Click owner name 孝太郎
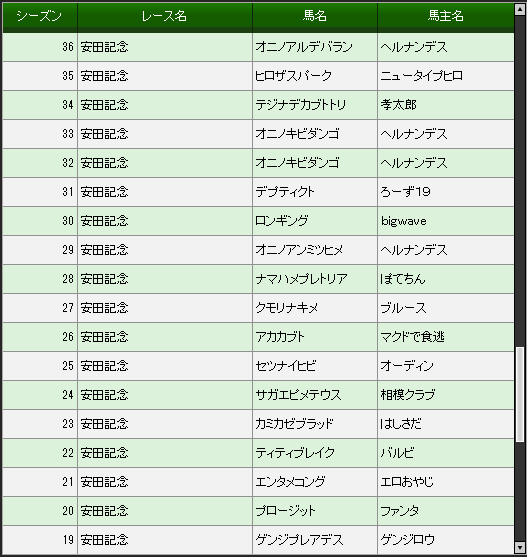 (x=398, y=105)
